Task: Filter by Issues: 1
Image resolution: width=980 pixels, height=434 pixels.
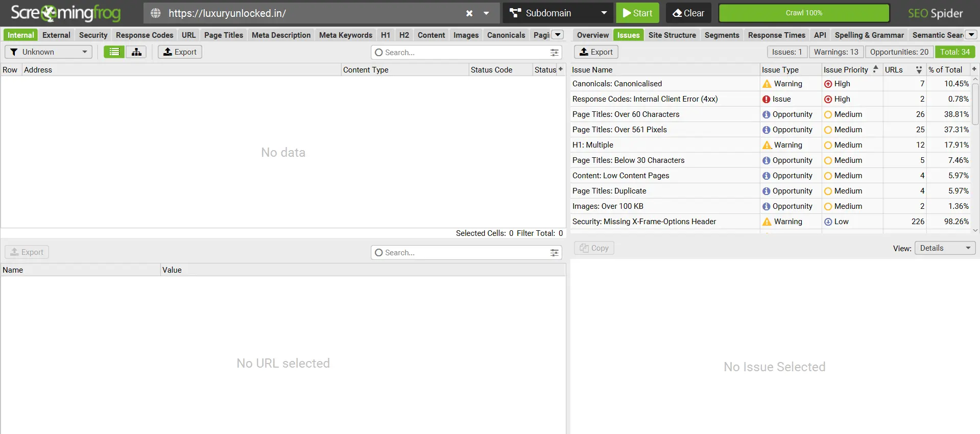Action: coord(787,52)
